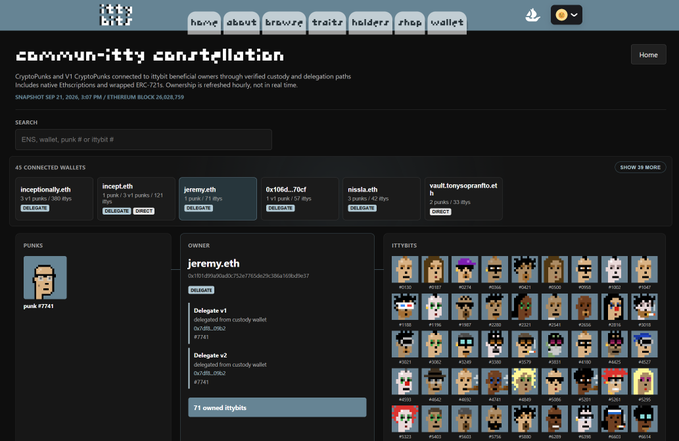679x441 pixels.
Task: Open ittybit #2816 with clown nose, black hair
Action: [x=614, y=307]
